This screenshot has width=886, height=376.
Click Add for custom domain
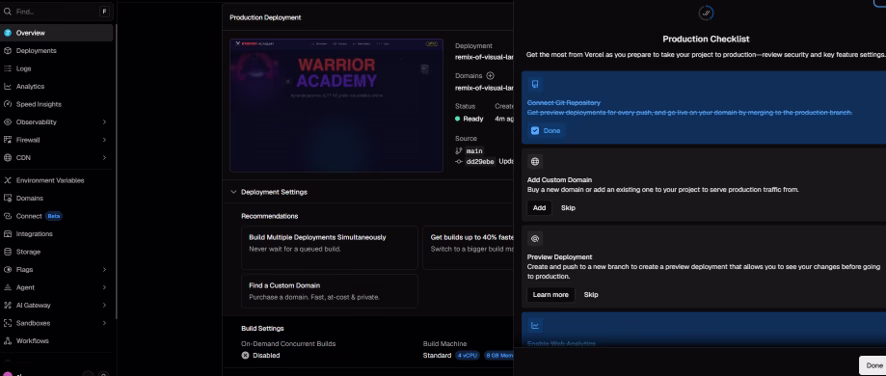pyautogui.click(x=539, y=208)
